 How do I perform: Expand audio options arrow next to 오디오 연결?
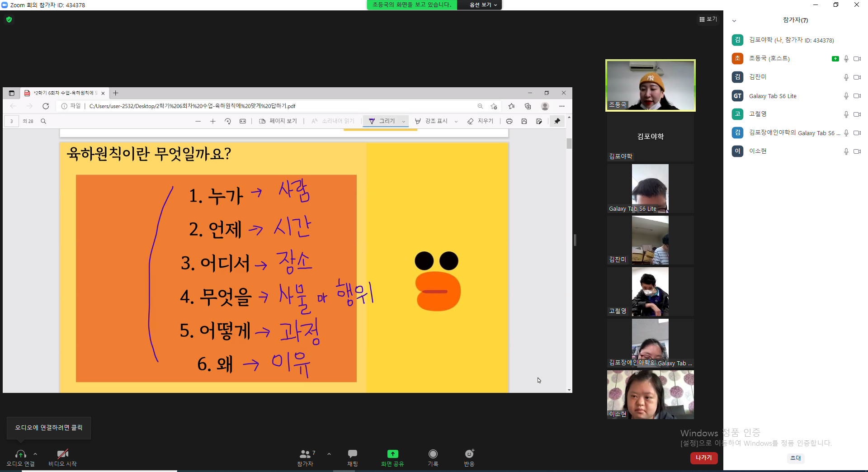click(35, 454)
